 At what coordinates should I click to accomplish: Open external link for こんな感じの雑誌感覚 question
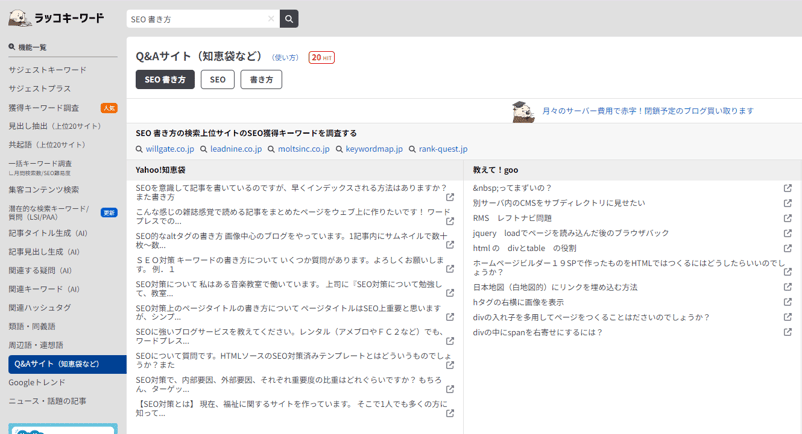pos(450,221)
